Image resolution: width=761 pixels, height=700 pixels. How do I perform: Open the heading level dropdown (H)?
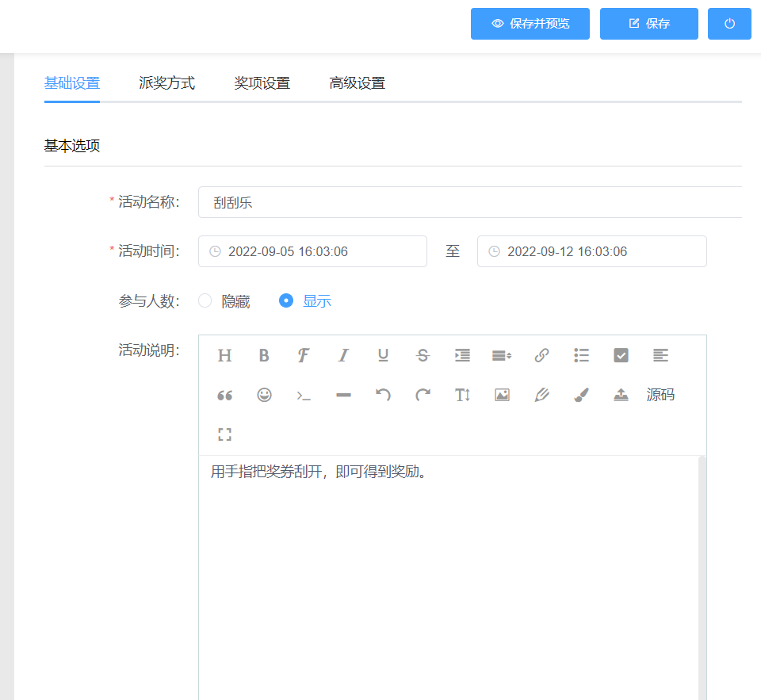(x=224, y=355)
